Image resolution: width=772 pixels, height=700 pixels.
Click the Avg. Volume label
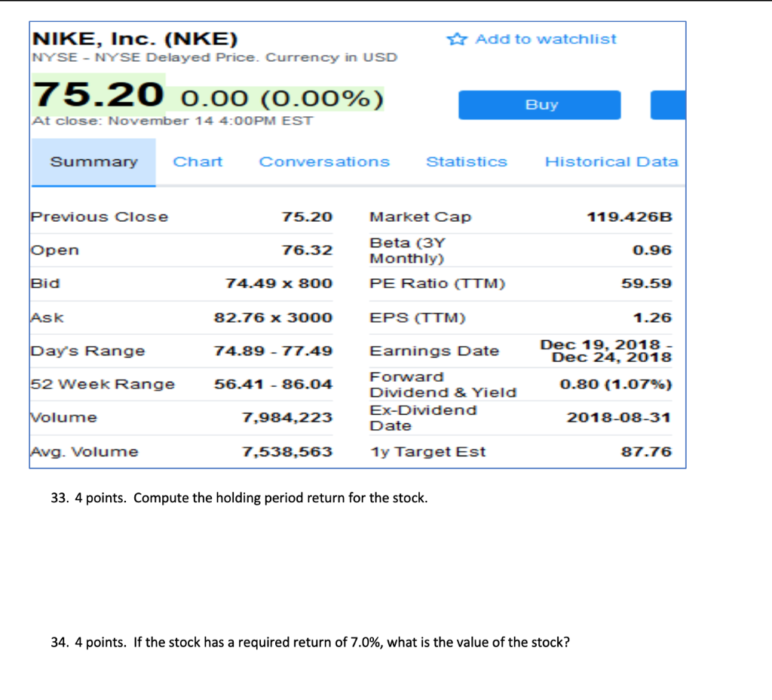tap(84, 452)
